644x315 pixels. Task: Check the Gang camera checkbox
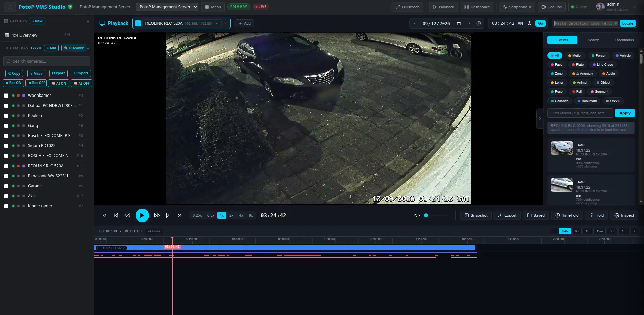[6, 126]
